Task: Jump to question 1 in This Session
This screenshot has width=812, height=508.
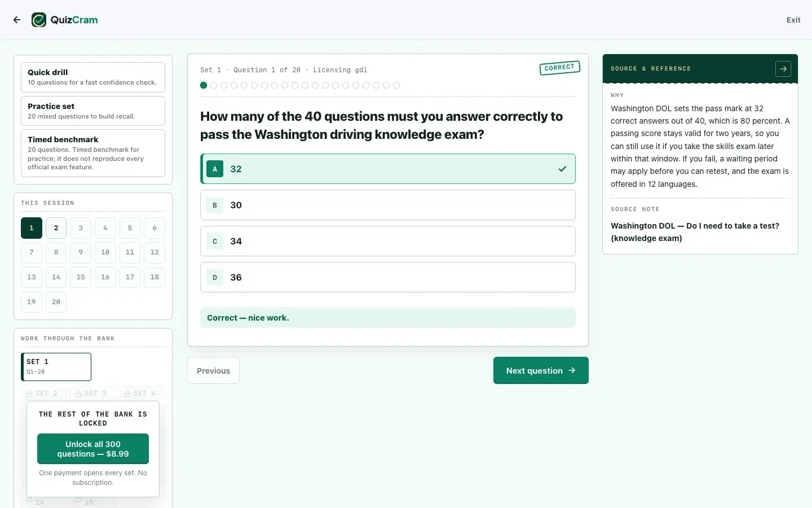Action: point(32,228)
